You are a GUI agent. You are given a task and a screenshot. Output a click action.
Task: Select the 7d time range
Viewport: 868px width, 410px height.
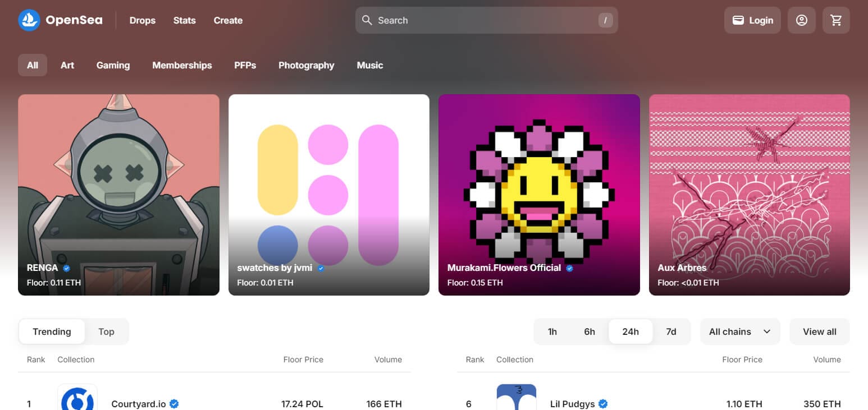coord(671,331)
